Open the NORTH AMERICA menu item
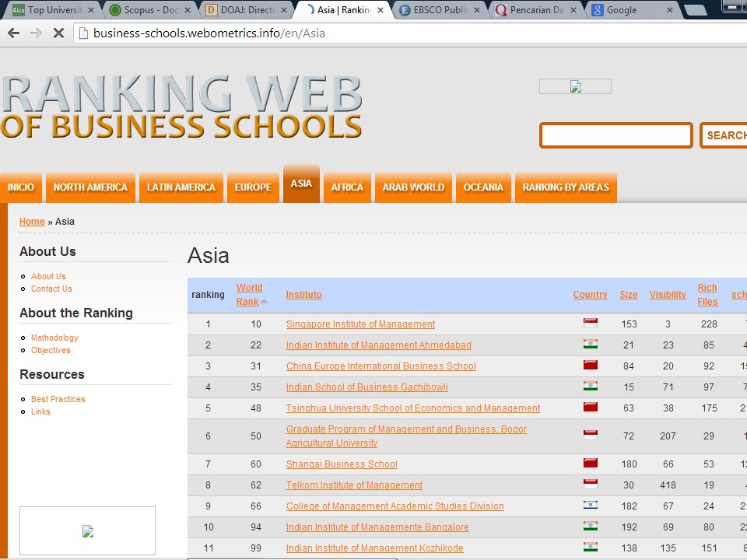Viewport: 747px width, 560px height. [90, 187]
